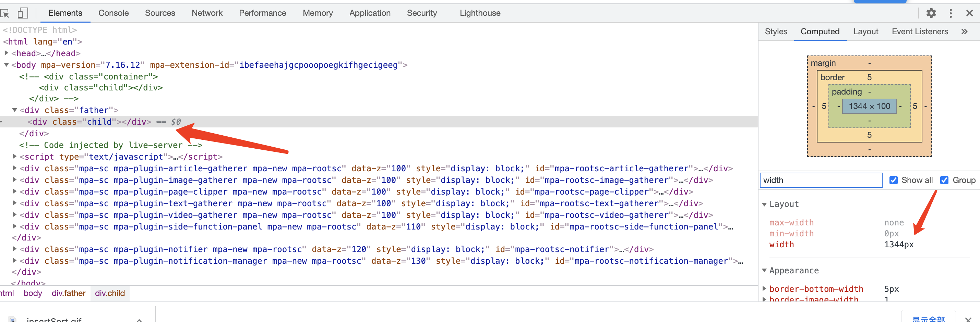The width and height of the screenshot is (980, 322).
Task: Open DevTools settings gear
Action: [931, 13]
